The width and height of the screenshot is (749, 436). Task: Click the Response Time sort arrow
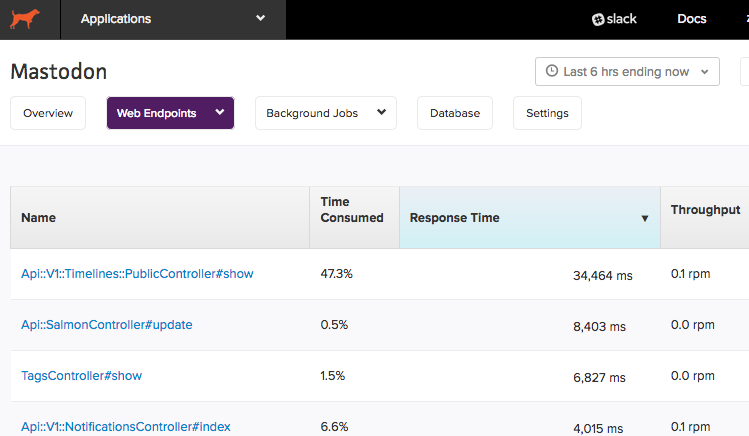[x=644, y=218]
